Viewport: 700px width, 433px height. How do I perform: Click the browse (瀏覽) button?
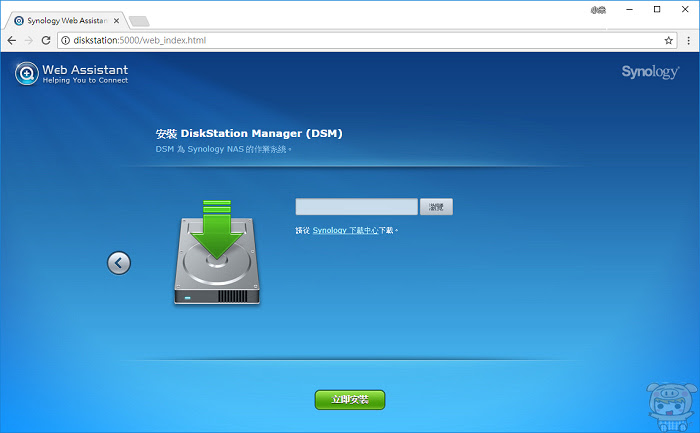point(436,207)
